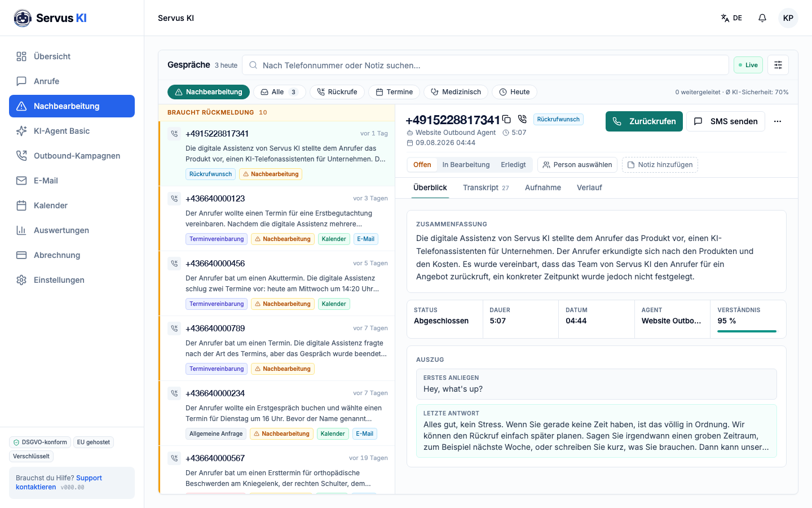The width and height of the screenshot is (812, 508).
Task: Click Support kontaktieren link
Action: pyautogui.click(x=59, y=483)
